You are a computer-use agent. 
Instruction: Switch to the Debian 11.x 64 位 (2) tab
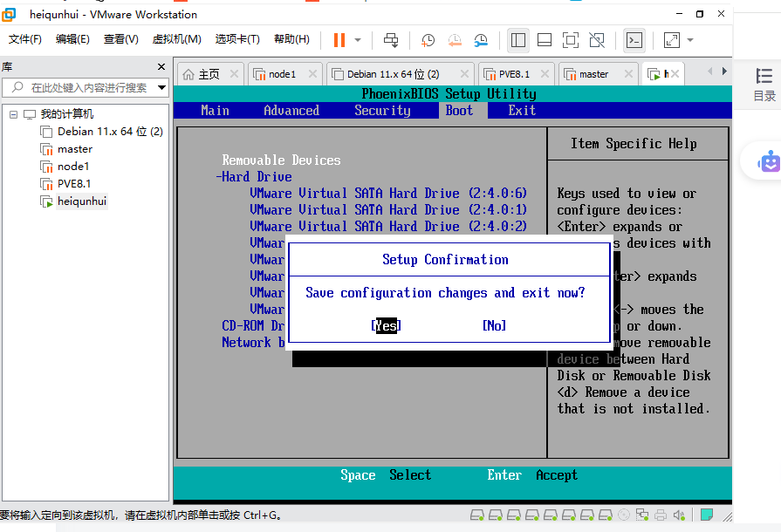coord(391,75)
